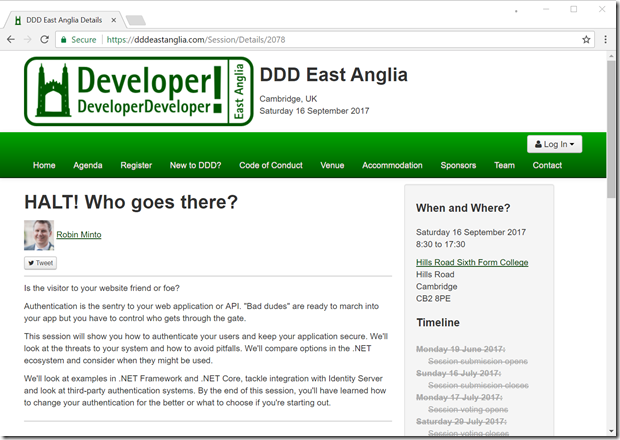Click the DDD East Anglia site title

[333, 75]
